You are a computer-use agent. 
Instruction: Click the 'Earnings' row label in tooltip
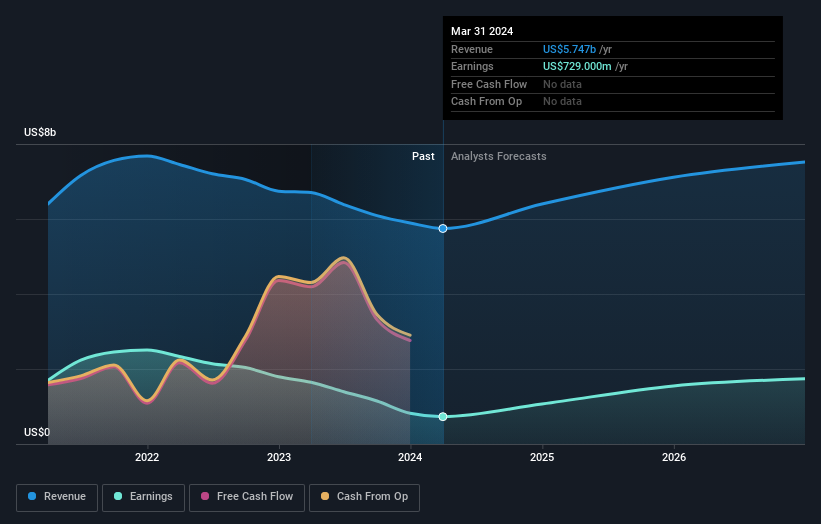tap(472, 66)
